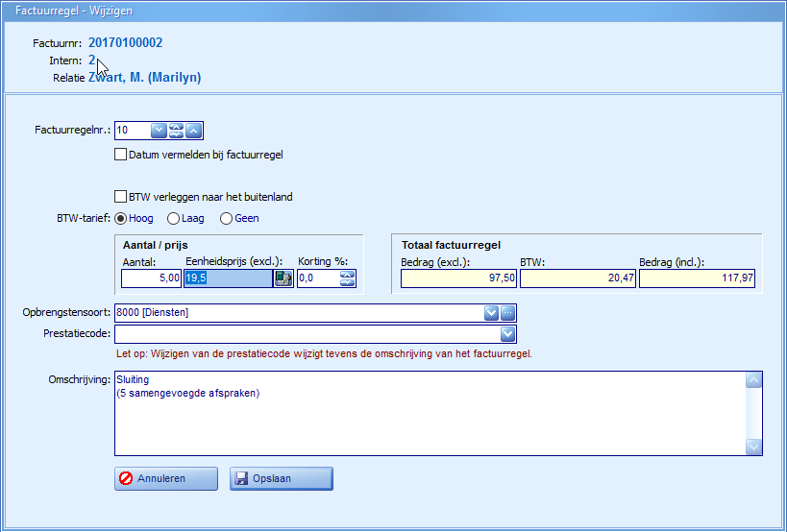Click the up-arrow button after Factuurregelnr spinner
The image size is (787, 532).
tap(194, 131)
